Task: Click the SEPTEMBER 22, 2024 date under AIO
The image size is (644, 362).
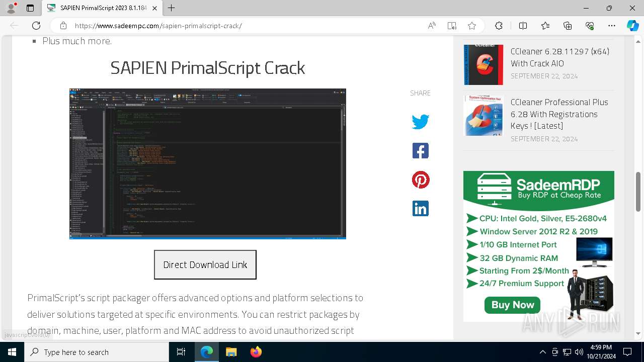Action: pos(544,76)
